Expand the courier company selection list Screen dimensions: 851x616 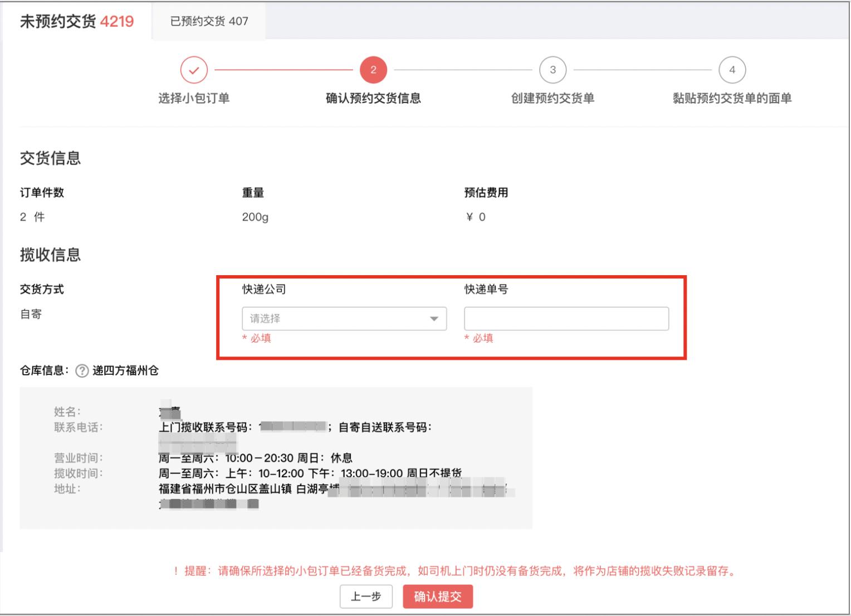[x=344, y=318]
